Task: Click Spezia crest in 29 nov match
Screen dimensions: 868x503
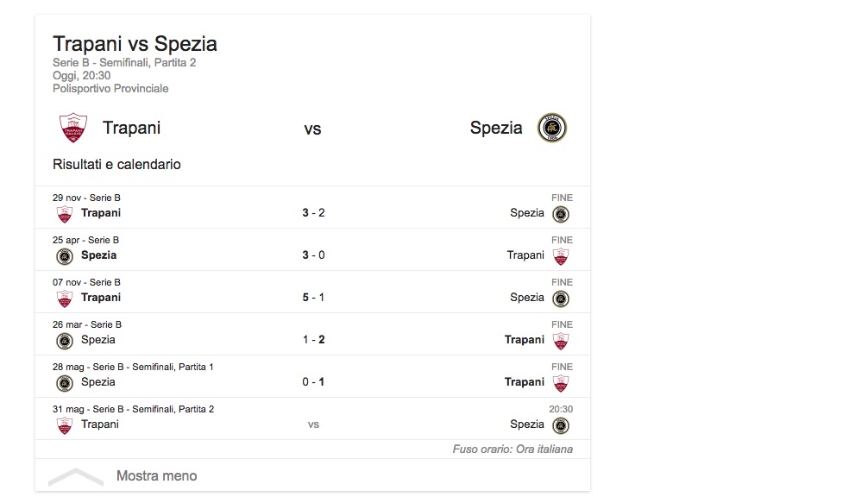Action: coord(561,214)
